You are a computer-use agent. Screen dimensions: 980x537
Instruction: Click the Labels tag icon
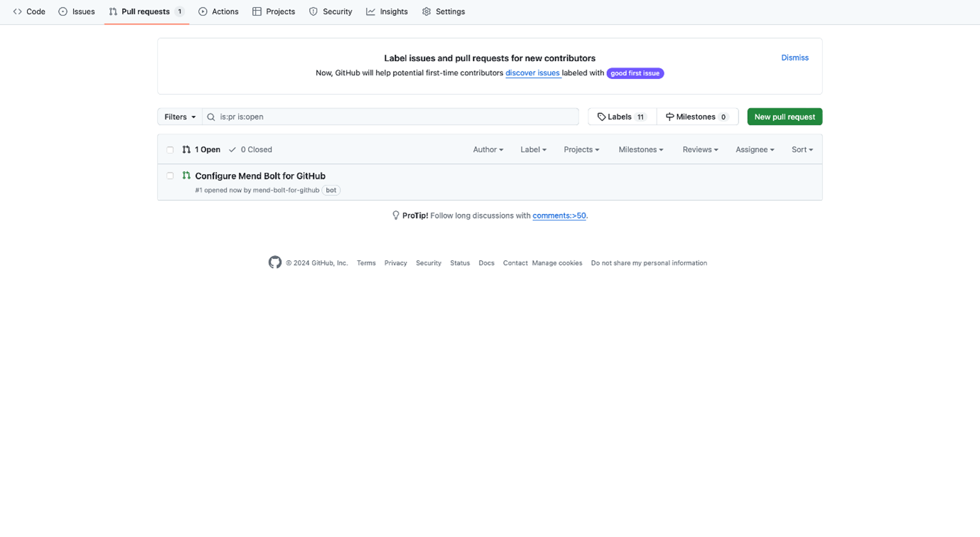pos(601,117)
